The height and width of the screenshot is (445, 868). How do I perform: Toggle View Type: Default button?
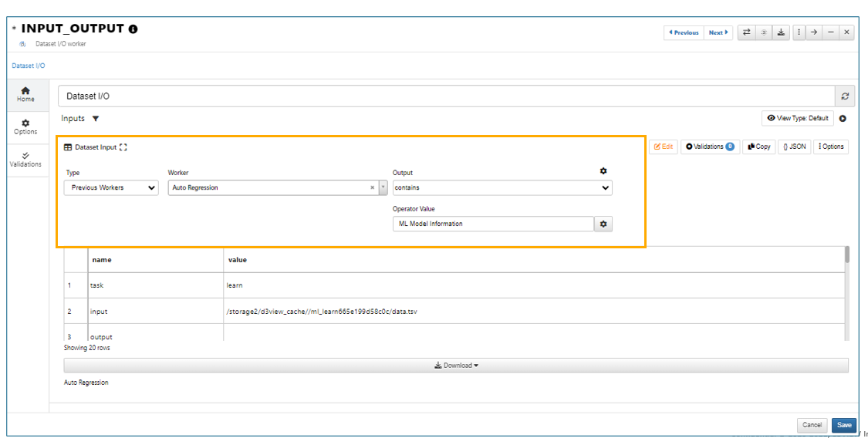tap(797, 119)
